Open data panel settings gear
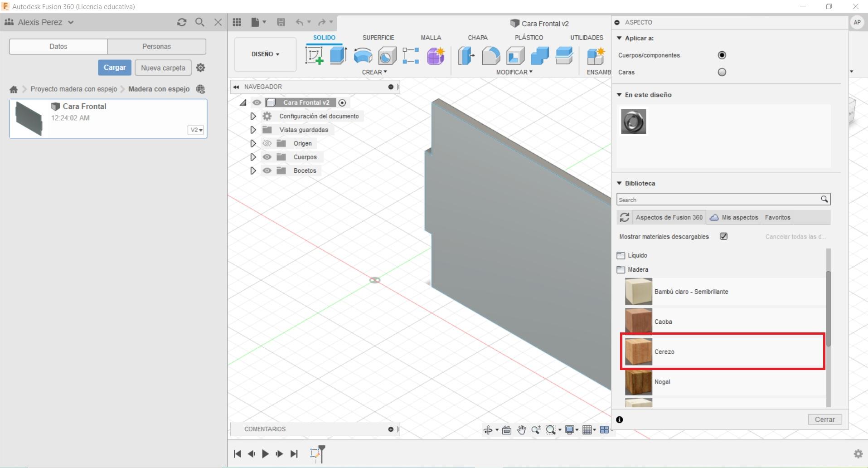868x468 pixels. point(200,68)
